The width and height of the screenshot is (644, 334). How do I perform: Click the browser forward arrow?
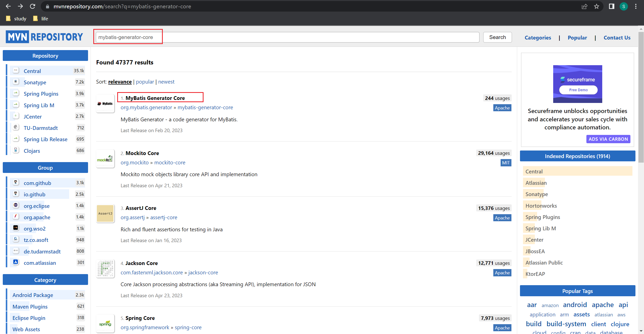20,6
